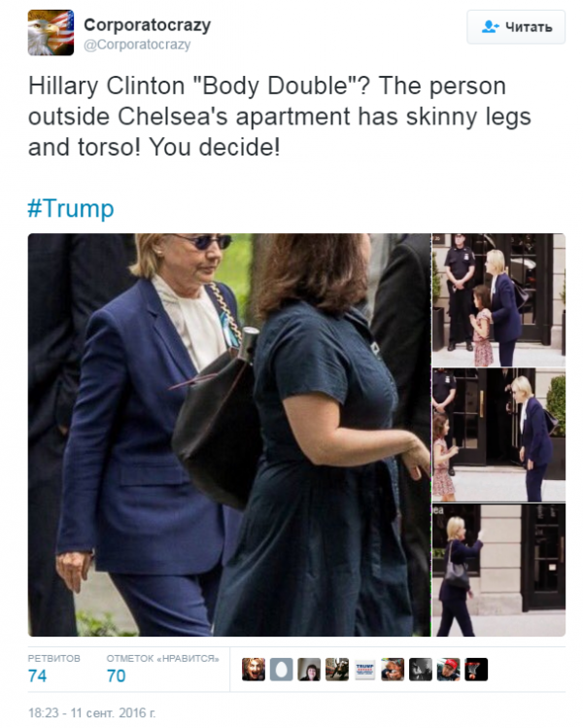Image resolution: width=583 pixels, height=728 pixels.
Task: Open the 18:23 - 11 сент. 2016 timestamp
Action: pos(92,712)
